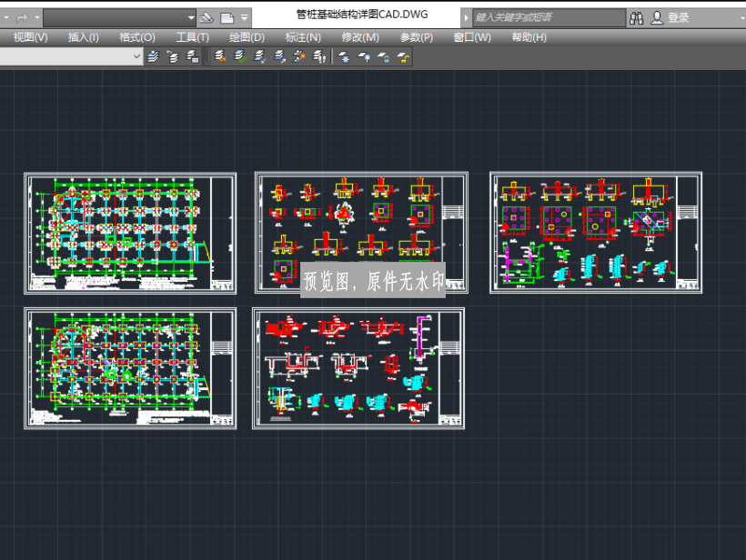Open the workspace combo box in the title bar
746x560 pixels.
point(119,18)
